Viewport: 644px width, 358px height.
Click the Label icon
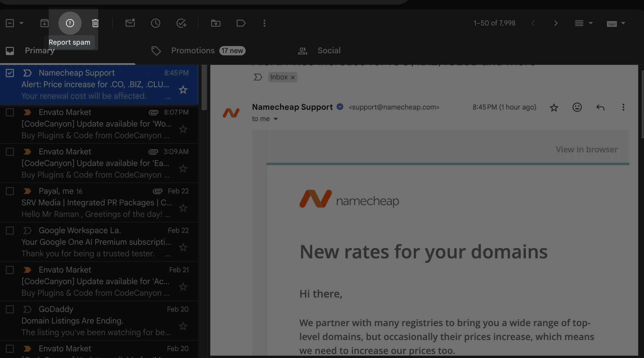[241, 23]
